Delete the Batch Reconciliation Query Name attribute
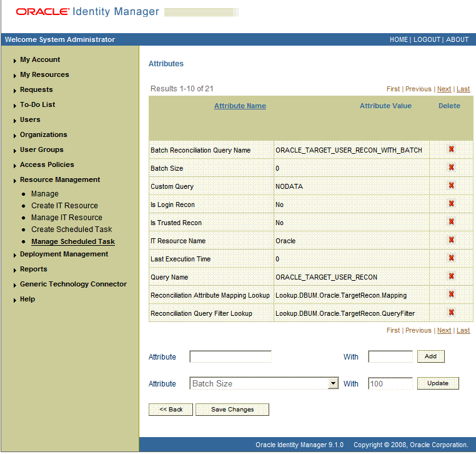476x454 pixels. click(451, 149)
